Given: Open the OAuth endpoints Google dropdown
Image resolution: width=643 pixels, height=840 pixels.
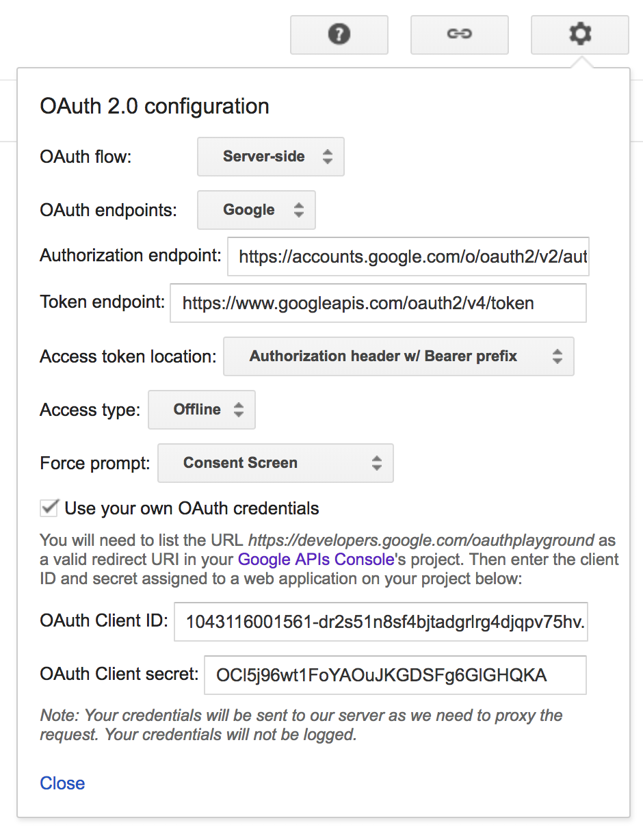Looking at the screenshot, I should (256, 210).
